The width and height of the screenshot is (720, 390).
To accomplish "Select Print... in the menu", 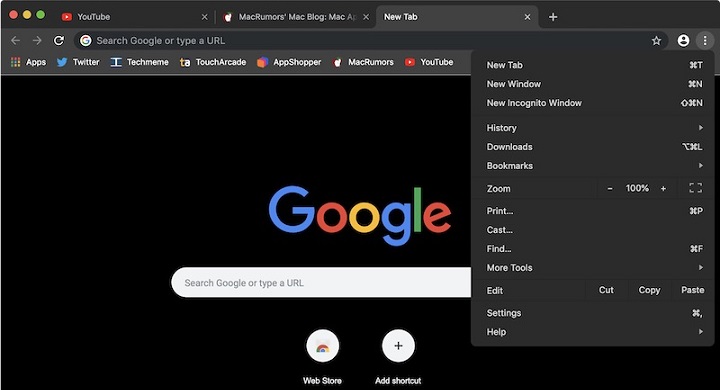I will click(592, 211).
